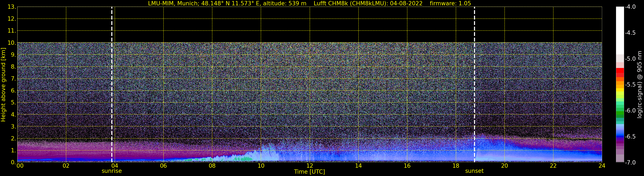Click the 'Height above ground [km]' axis label

3,85
